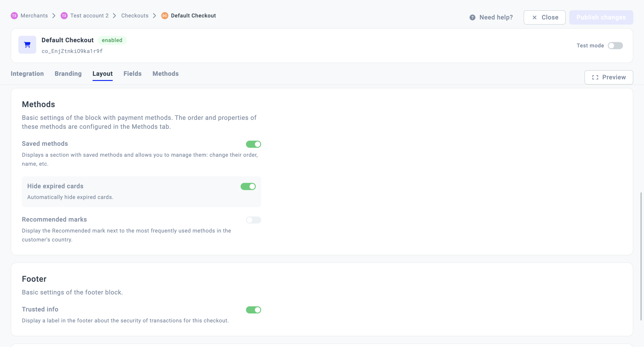Click the orange DC breadcrumb avatar
The height and width of the screenshot is (347, 644).
coord(165,16)
